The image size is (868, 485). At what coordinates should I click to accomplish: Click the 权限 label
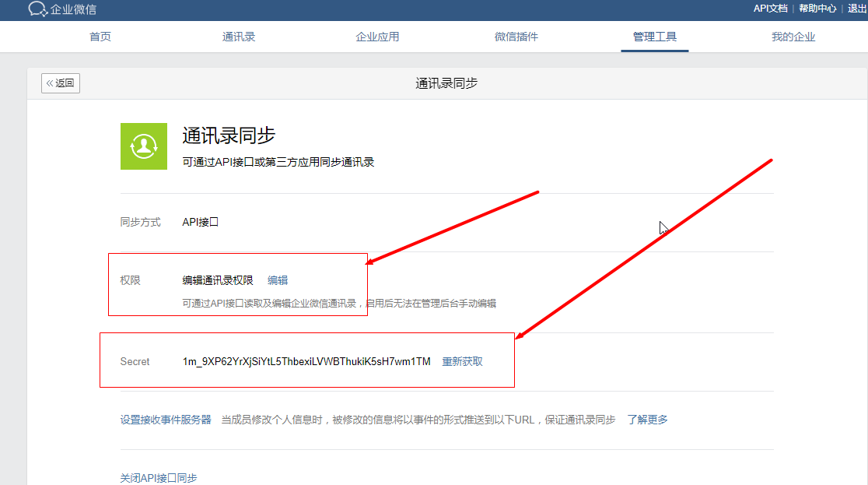click(x=130, y=280)
